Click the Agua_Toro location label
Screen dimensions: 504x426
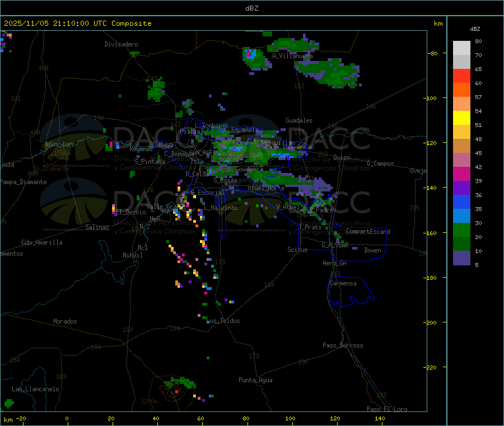(60, 144)
